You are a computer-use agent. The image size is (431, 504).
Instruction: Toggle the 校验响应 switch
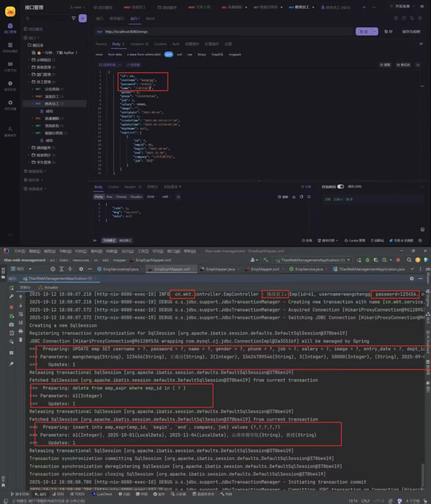pos(340,187)
